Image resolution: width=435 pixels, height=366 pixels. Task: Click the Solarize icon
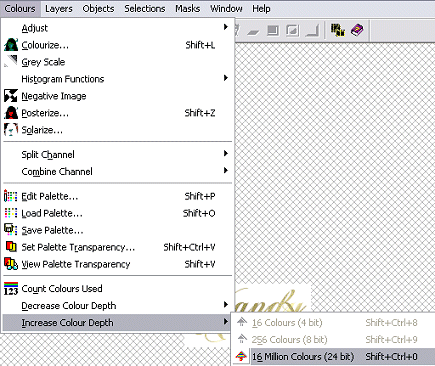(11, 130)
